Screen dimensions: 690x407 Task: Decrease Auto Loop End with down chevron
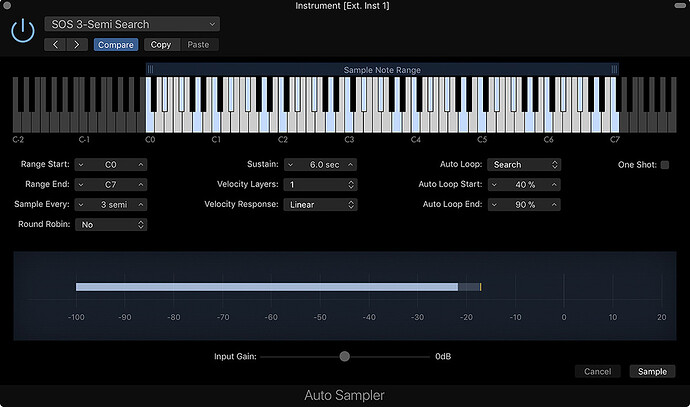(494, 205)
